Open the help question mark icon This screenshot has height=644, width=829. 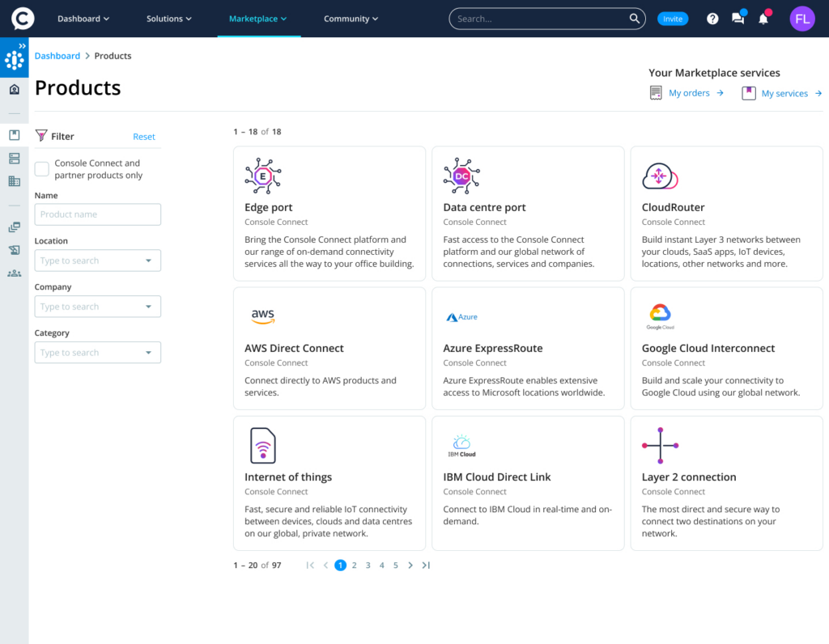712,18
